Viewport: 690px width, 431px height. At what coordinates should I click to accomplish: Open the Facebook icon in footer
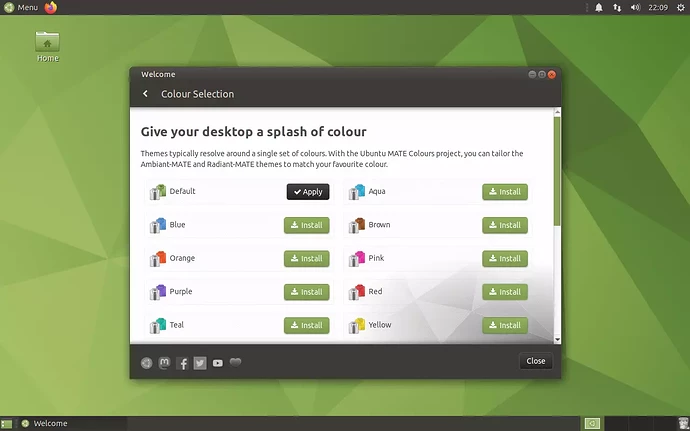click(x=182, y=363)
